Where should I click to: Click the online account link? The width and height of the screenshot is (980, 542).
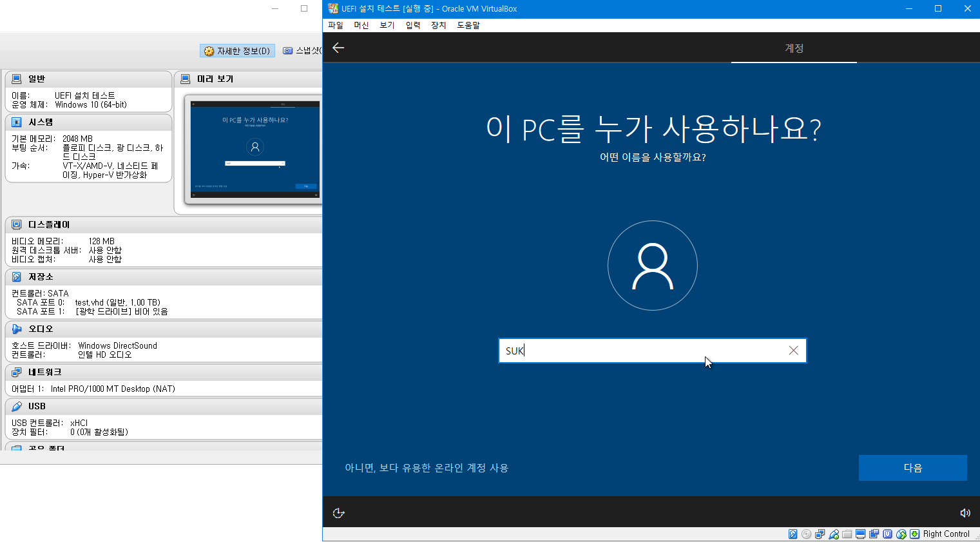(x=427, y=468)
